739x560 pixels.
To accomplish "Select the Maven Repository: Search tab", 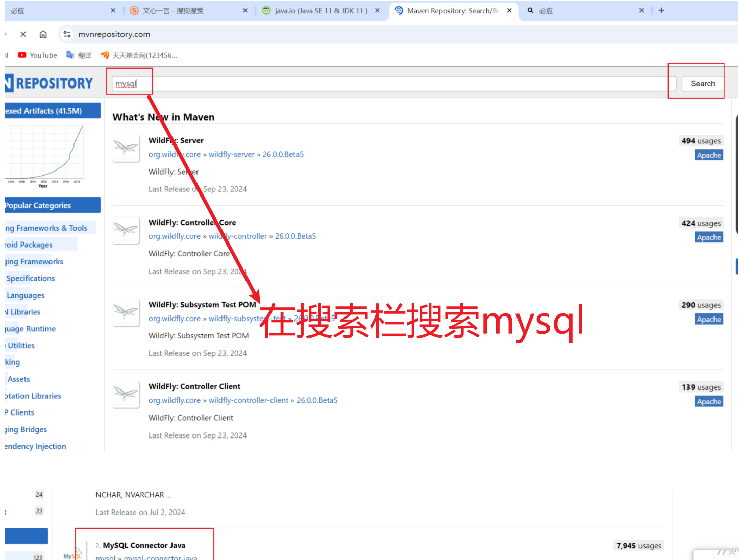I will 453,11.
